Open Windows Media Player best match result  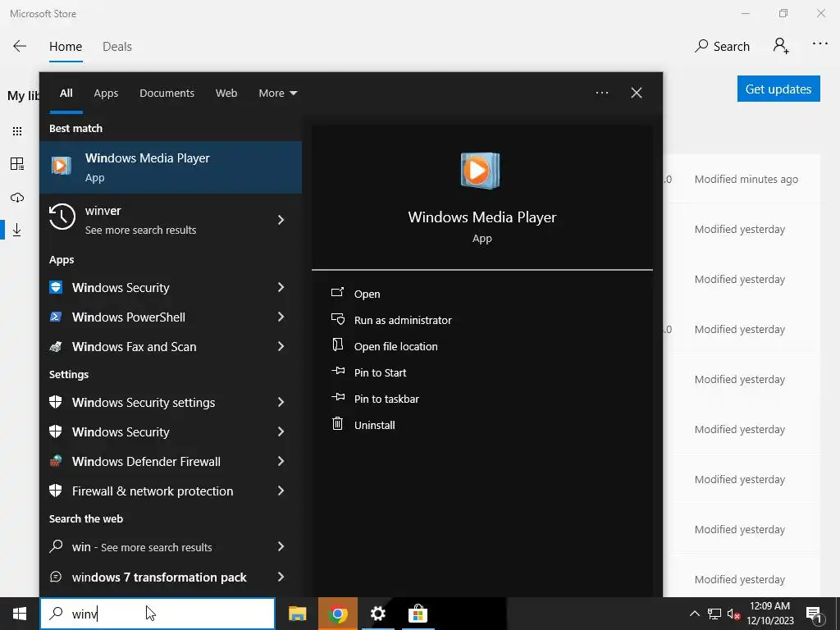[171, 167]
